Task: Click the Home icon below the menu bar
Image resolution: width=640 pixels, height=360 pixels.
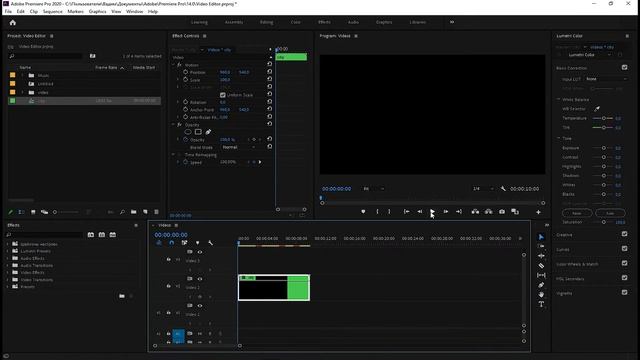Action: tap(13, 22)
